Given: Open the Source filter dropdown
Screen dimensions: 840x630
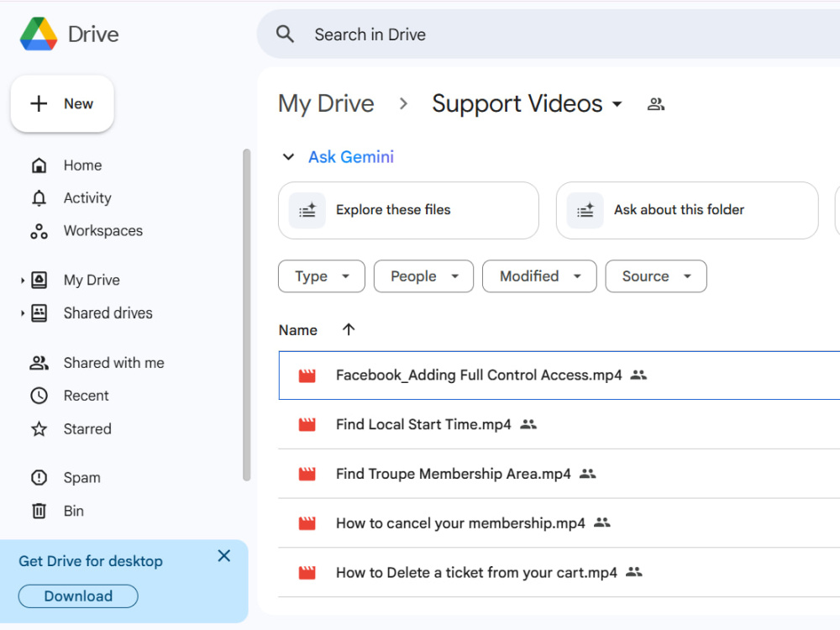Looking at the screenshot, I should coord(656,276).
